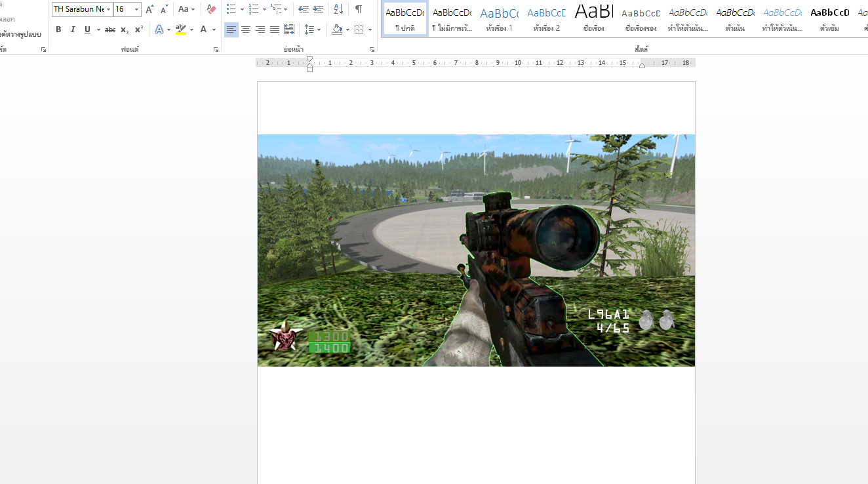
Task: Toggle strikethrough text
Action: pyautogui.click(x=110, y=30)
